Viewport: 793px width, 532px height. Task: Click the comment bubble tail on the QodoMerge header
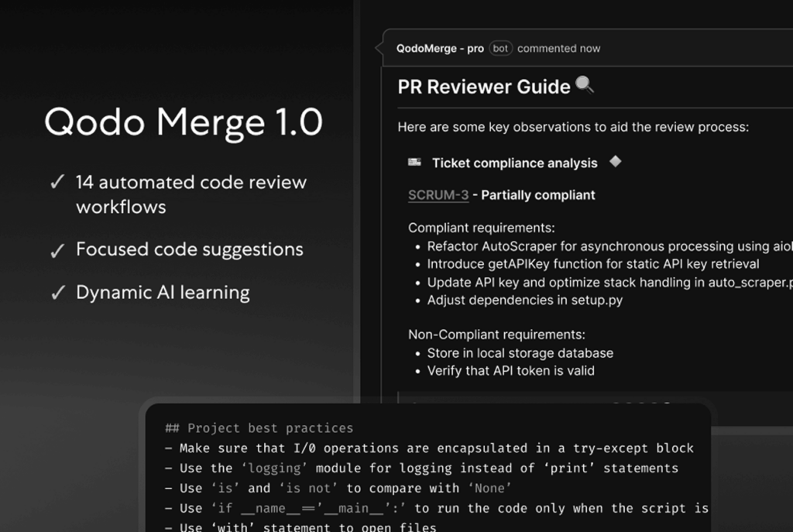click(381, 46)
